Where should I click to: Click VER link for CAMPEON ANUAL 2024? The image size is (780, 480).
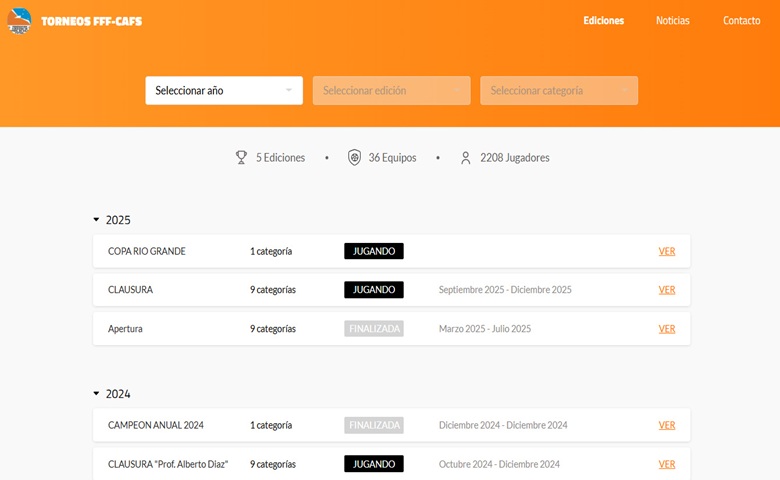[x=667, y=426]
